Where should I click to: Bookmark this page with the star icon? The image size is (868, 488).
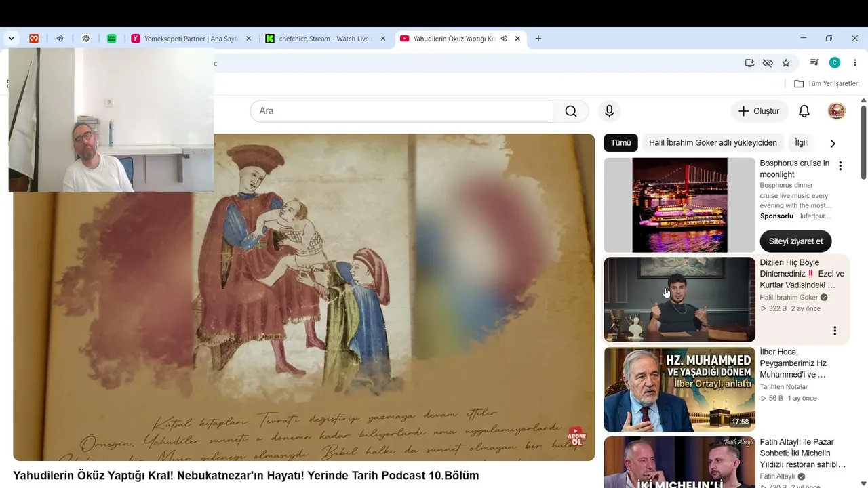[786, 63]
